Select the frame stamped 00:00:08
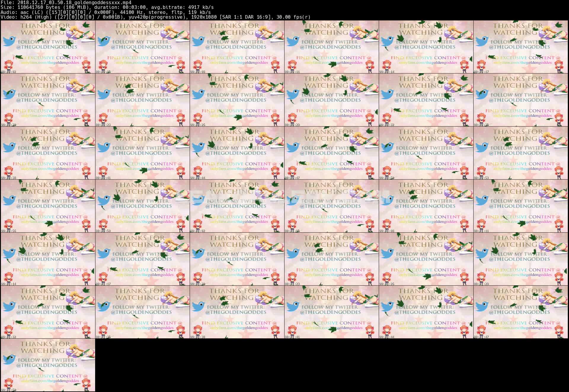The image size is (569, 392). coord(237,47)
